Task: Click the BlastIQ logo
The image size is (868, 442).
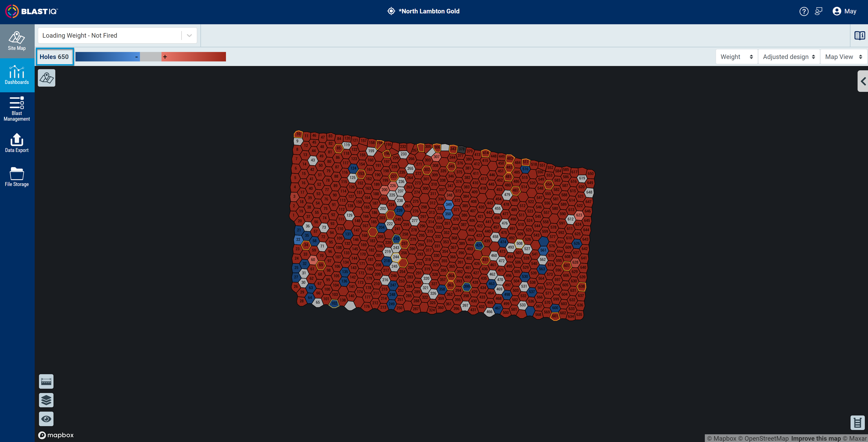Action: (x=32, y=12)
